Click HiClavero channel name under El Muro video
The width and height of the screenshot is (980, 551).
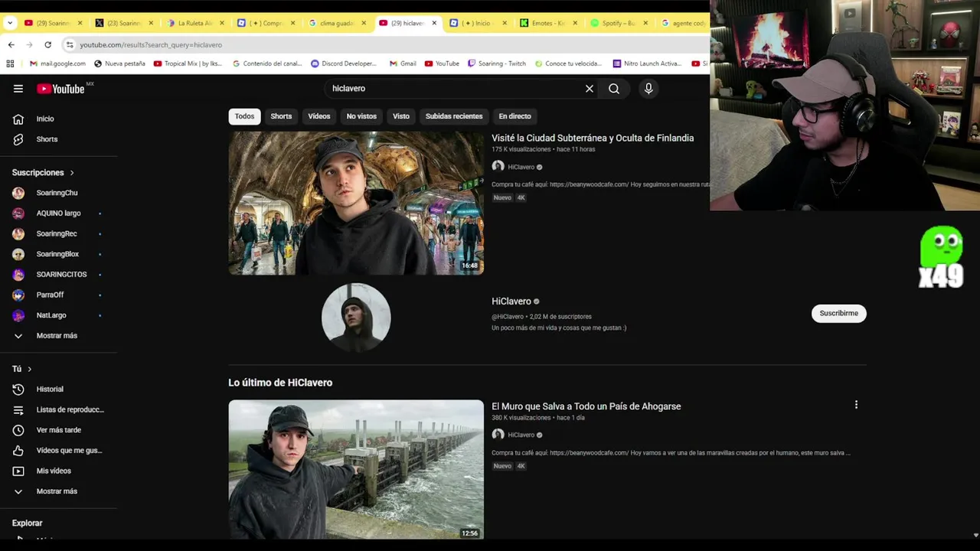pos(521,435)
